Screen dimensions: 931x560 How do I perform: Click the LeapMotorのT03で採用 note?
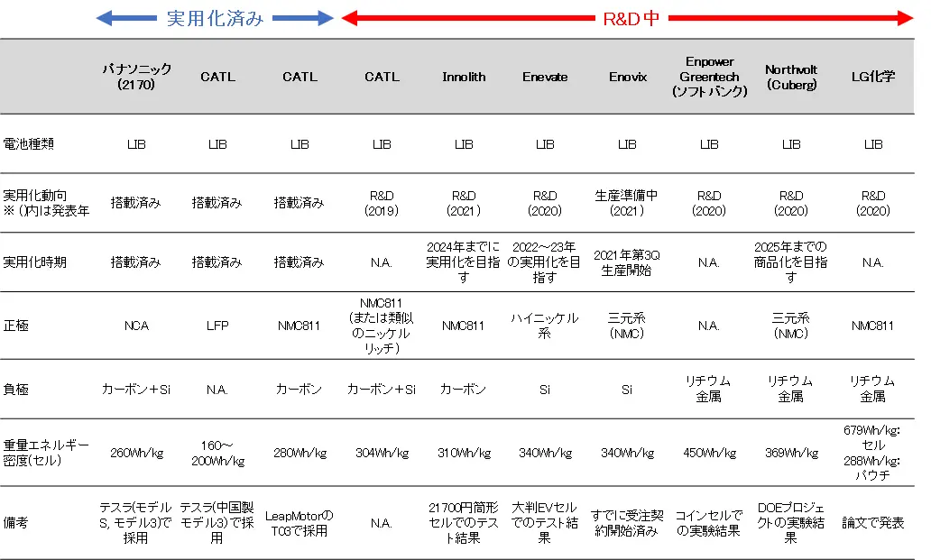(x=300, y=523)
